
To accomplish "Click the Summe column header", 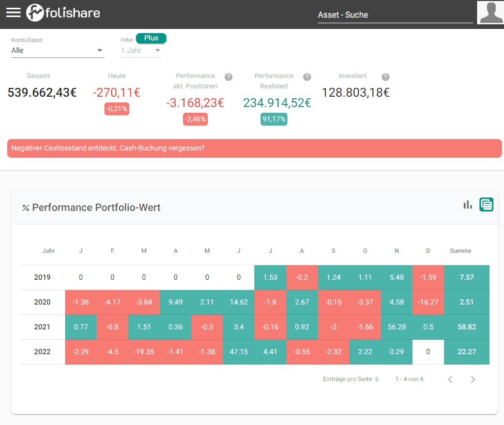I will click(460, 251).
